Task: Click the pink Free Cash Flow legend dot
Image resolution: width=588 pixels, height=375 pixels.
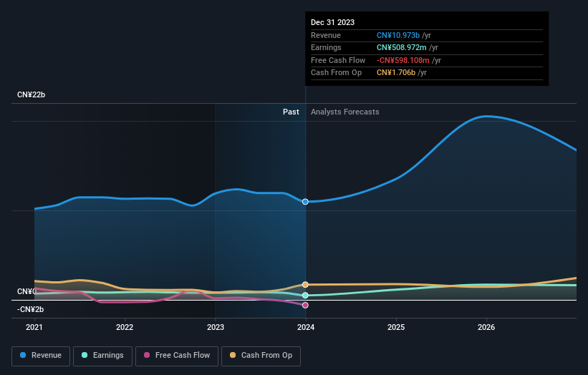Action: tap(147, 355)
